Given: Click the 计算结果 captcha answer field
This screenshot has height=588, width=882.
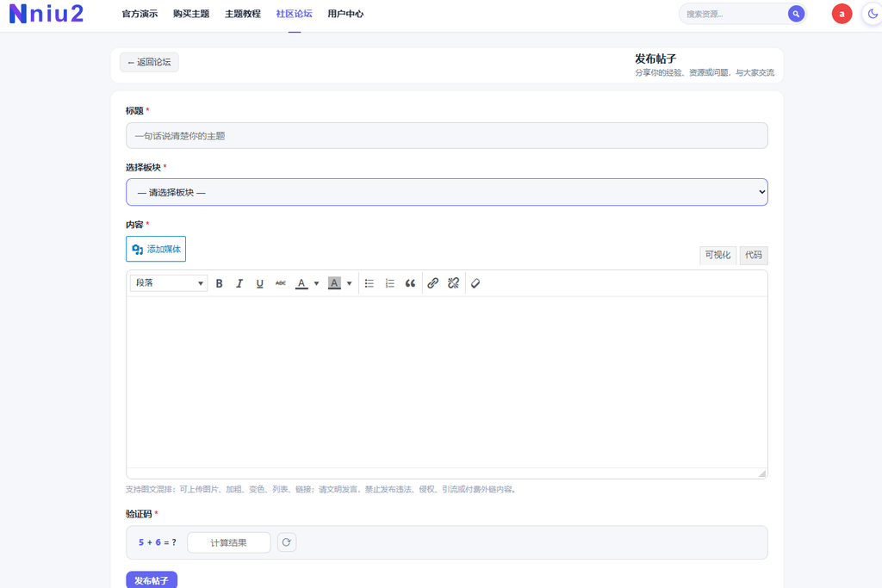Looking at the screenshot, I should click(x=229, y=542).
